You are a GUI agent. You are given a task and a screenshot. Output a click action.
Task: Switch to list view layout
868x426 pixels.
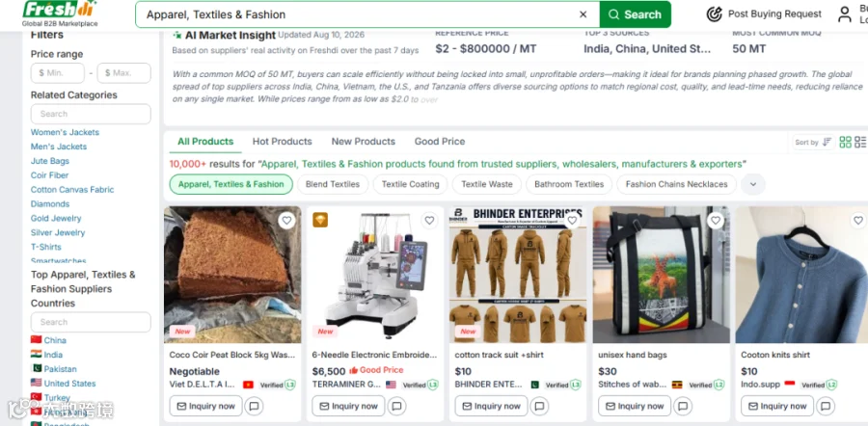860,143
